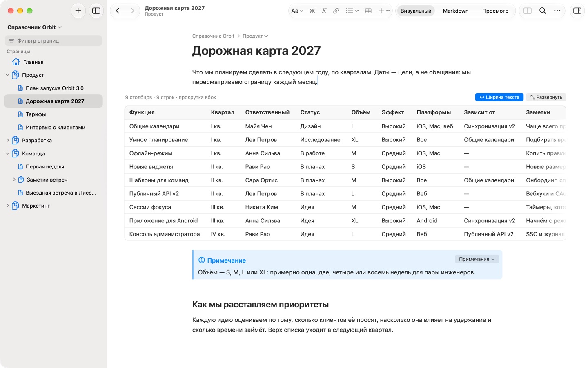Open search with the magnifier icon
Image resolution: width=588 pixels, height=368 pixels.
(543, 11)
